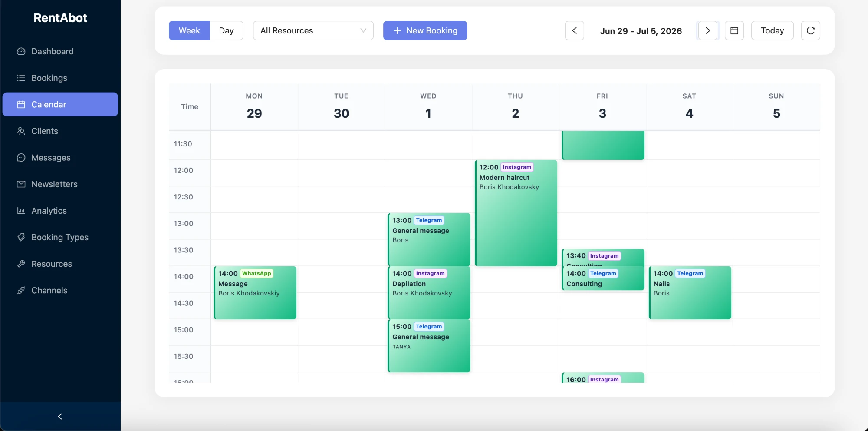Click the Channels link icon
The width and height of the screenshot is (868, 431).
coord(21,290)
